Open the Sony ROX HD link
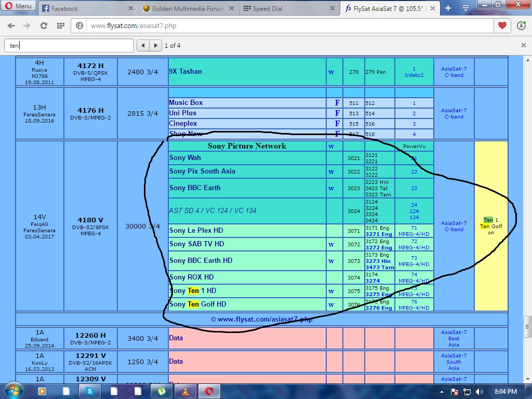This screenshot has width=532, height=399. 192,277
